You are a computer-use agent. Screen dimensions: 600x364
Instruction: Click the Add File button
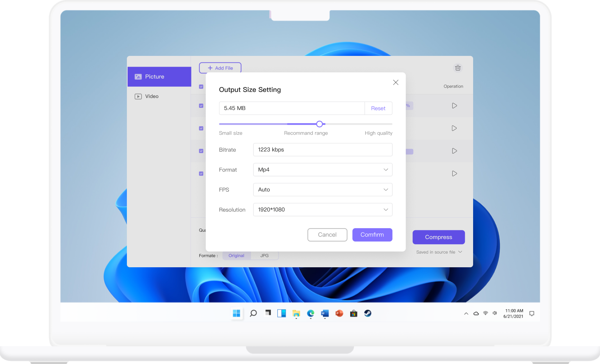point(220,68)
